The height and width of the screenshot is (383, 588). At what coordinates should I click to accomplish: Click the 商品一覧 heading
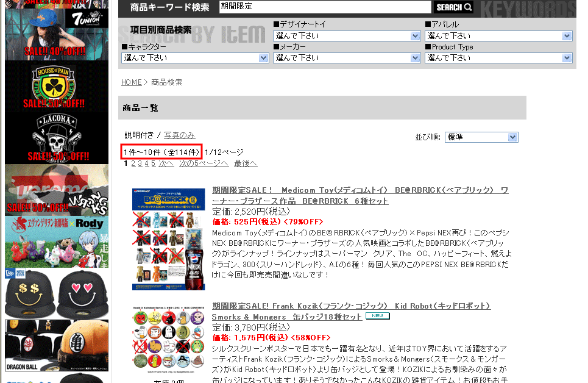[x=140, y=108]
